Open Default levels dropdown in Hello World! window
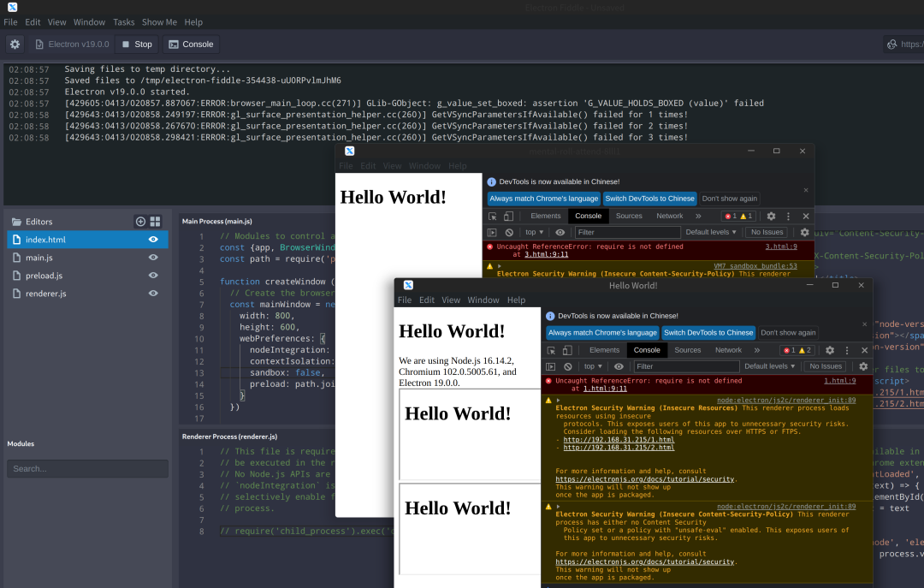The height and width of the screenshot is (588, 924). coord(770,366)
